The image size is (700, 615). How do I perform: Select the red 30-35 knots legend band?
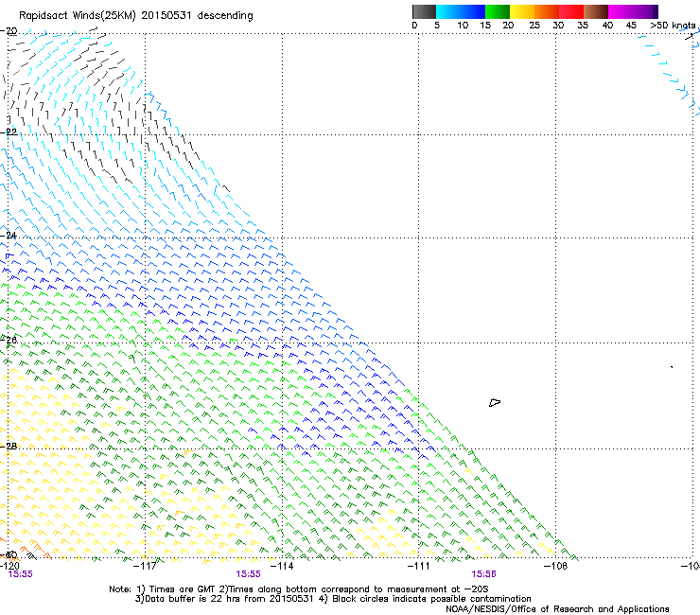[x=571, y=11]
